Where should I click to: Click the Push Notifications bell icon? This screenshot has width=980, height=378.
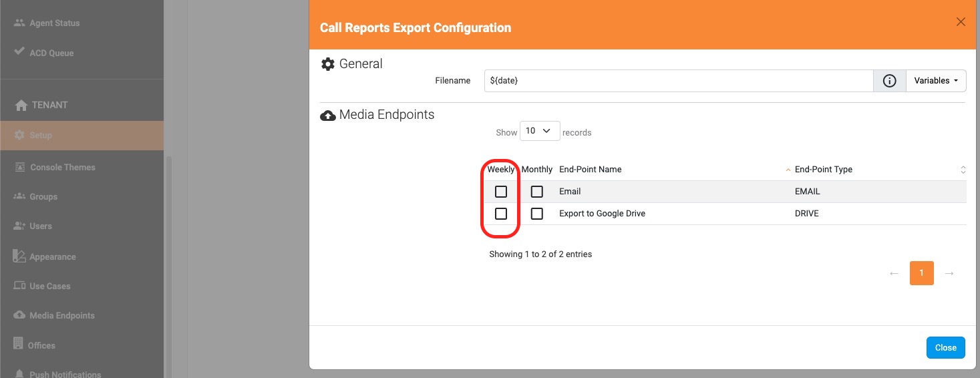click(x=19, y=374)
